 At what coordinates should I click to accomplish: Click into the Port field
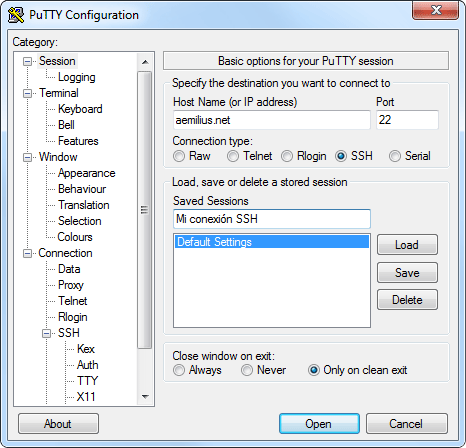click(x=407, y=120)
